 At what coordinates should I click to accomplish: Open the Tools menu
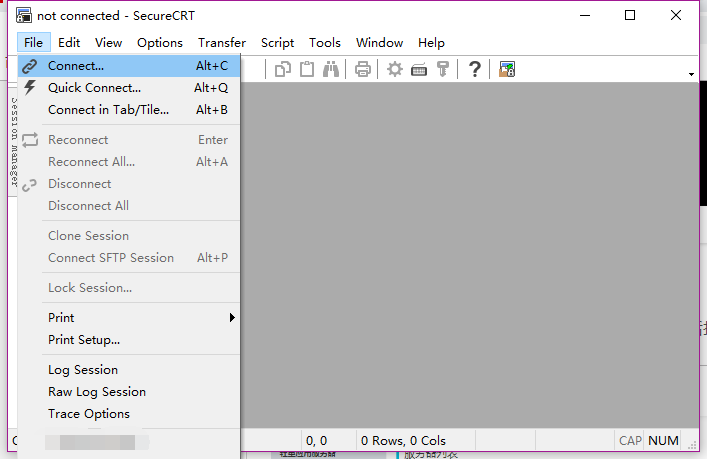coord(325,43)
